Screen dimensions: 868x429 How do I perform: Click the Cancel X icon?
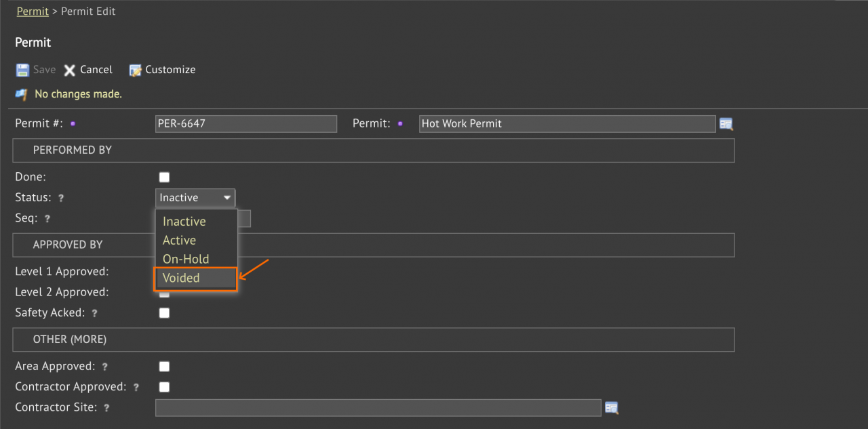click(70, 70)
